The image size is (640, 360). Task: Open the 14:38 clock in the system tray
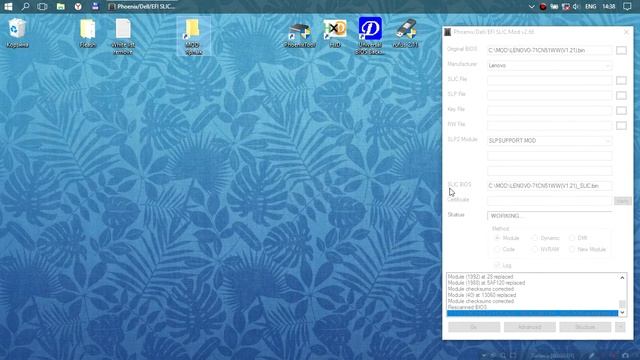(x=609, y=7)
